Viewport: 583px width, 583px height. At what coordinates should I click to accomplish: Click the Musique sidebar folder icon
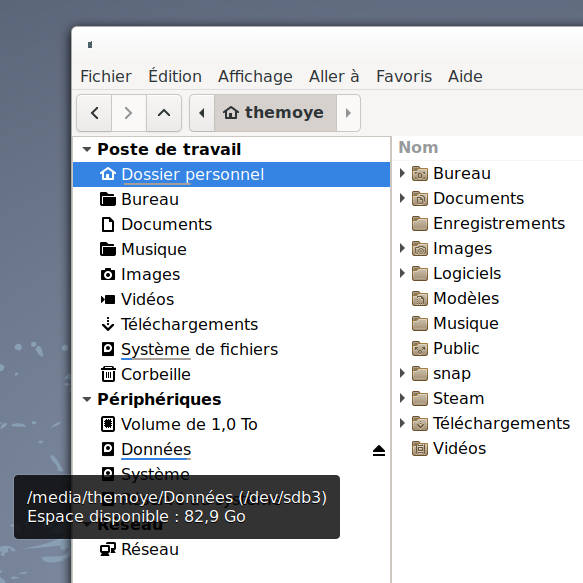pos(108,249)
